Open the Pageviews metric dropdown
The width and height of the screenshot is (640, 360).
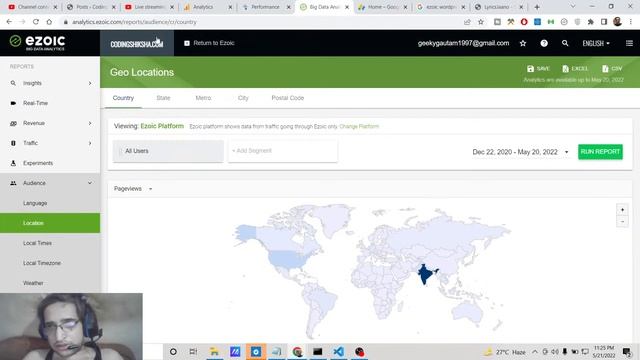[x=133, y=189]
